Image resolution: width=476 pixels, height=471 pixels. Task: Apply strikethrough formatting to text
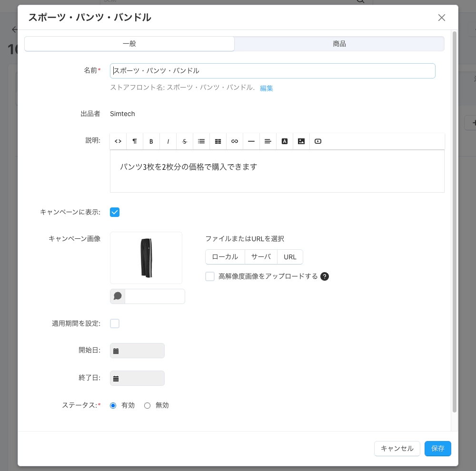click(185, 141)
